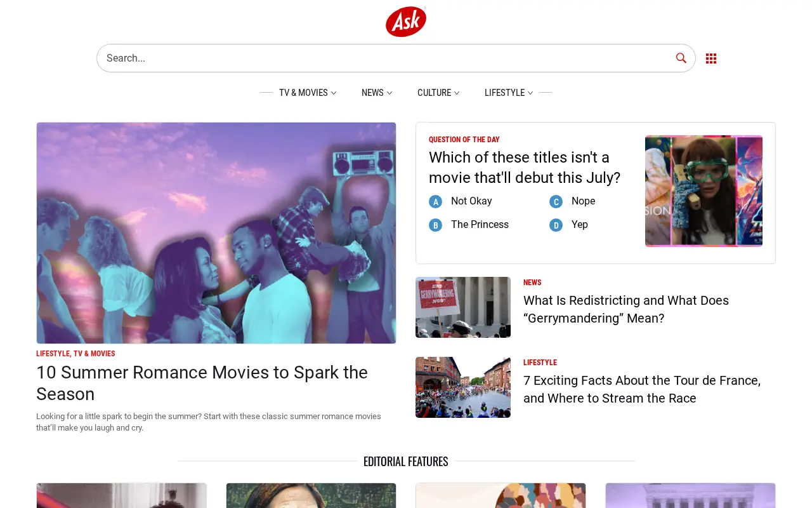Click the gerrymandering protest thumbnail
The image size is (812, 508).
[463, 307]
